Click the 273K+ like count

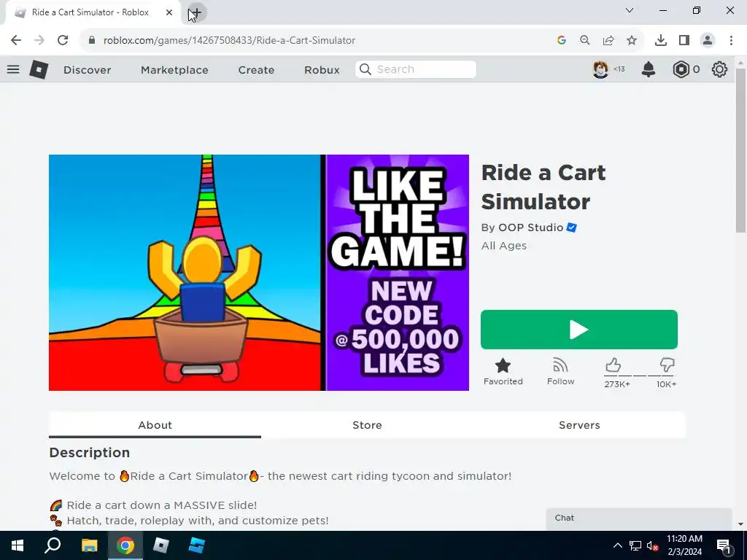(x=617, y=384)
